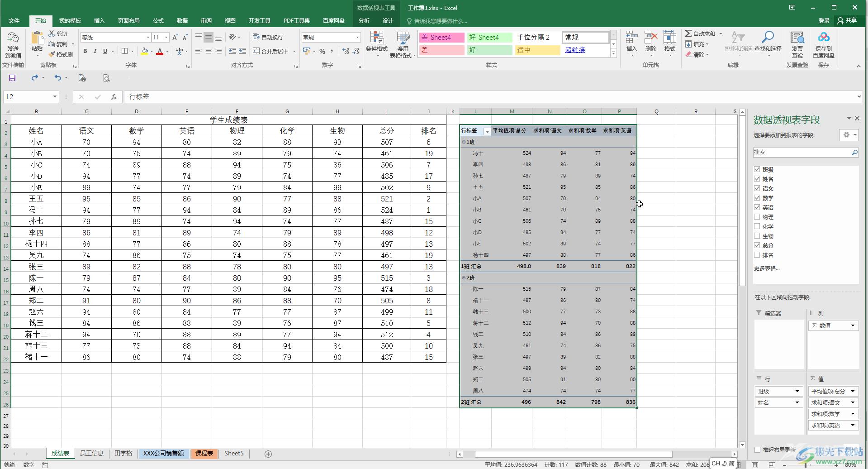Click the Save floppy disk icon

point(12,78)
